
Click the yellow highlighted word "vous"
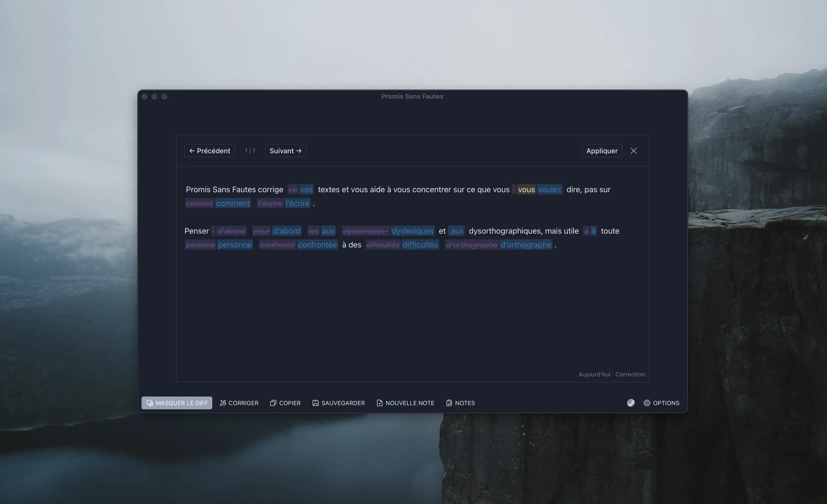coord(526,189)
